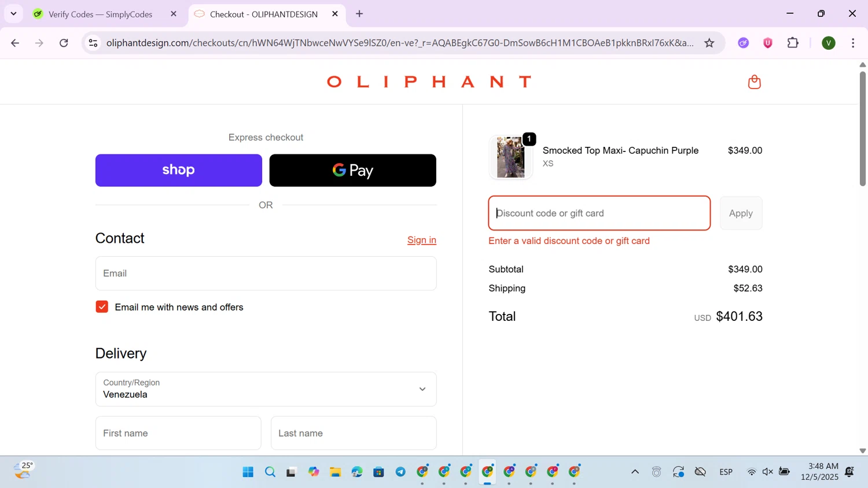Screen dimensions: 868x488
Task: Click the sync arrows tray icon
Action: (678, 472)
